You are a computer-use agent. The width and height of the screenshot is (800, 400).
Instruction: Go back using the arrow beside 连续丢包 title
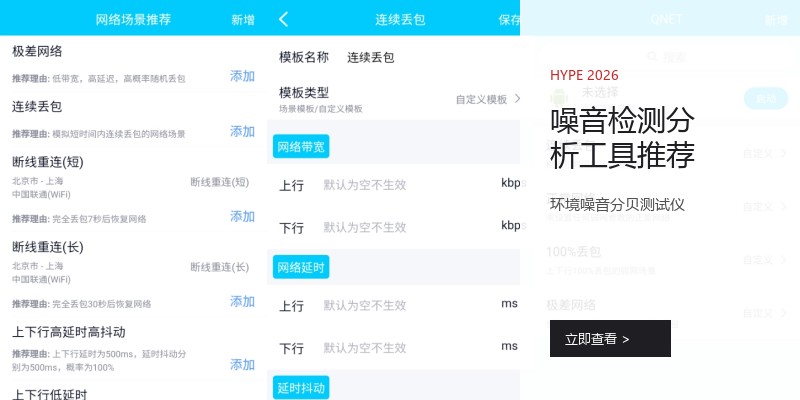click(284, 19)
